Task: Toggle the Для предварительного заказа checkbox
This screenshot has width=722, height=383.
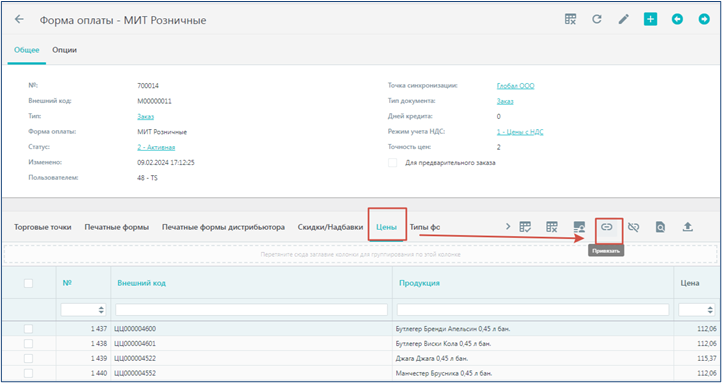Action: point(393,163)
